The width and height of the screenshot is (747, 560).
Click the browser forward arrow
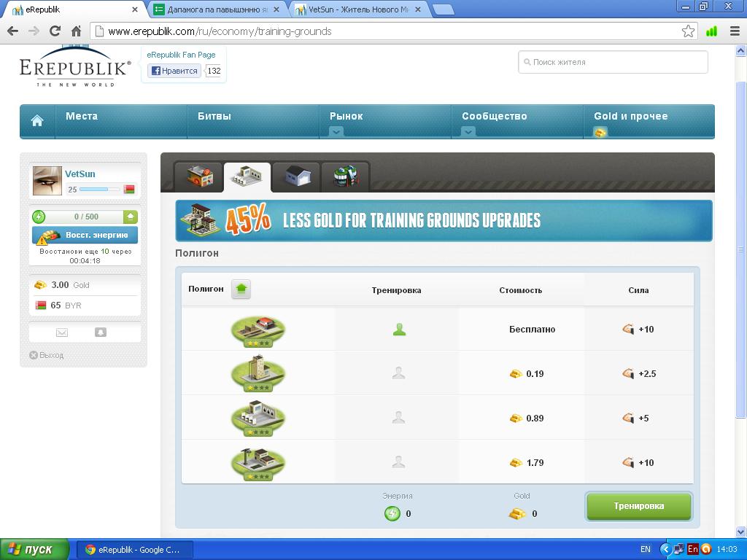coord(34,31)
